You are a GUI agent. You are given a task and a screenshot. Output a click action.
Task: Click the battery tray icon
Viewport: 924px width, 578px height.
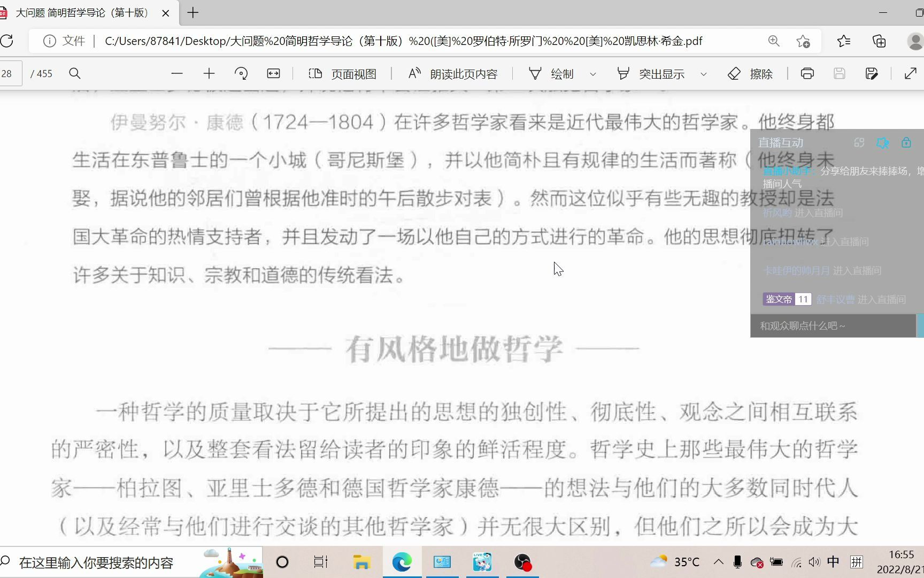tap(776, 562)
